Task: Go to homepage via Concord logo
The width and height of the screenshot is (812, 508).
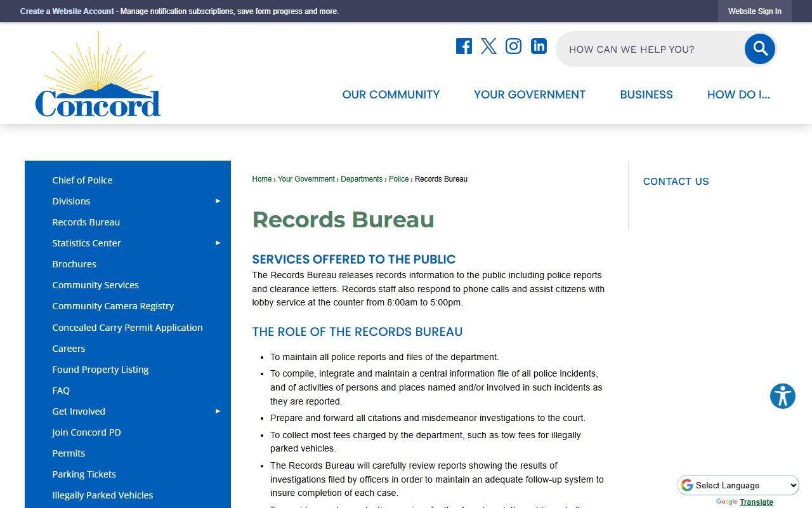Action: coord(98,74)
